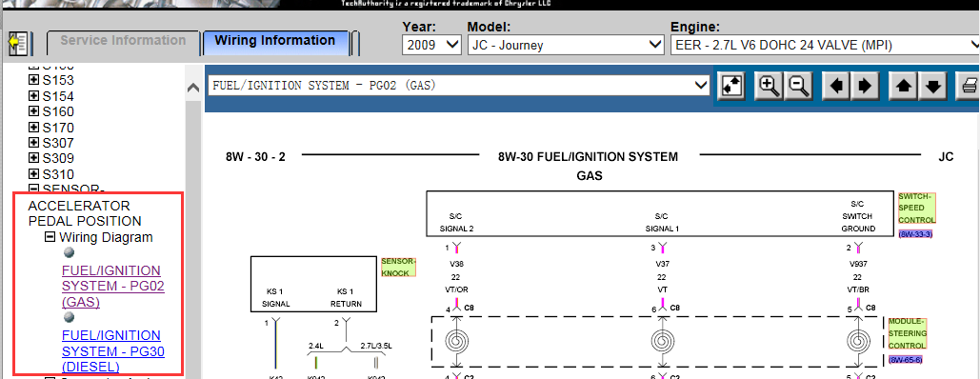
Task: Click the GAS subtitle under diagram heading
Action: pyautogui.click(x=590, y=176)
